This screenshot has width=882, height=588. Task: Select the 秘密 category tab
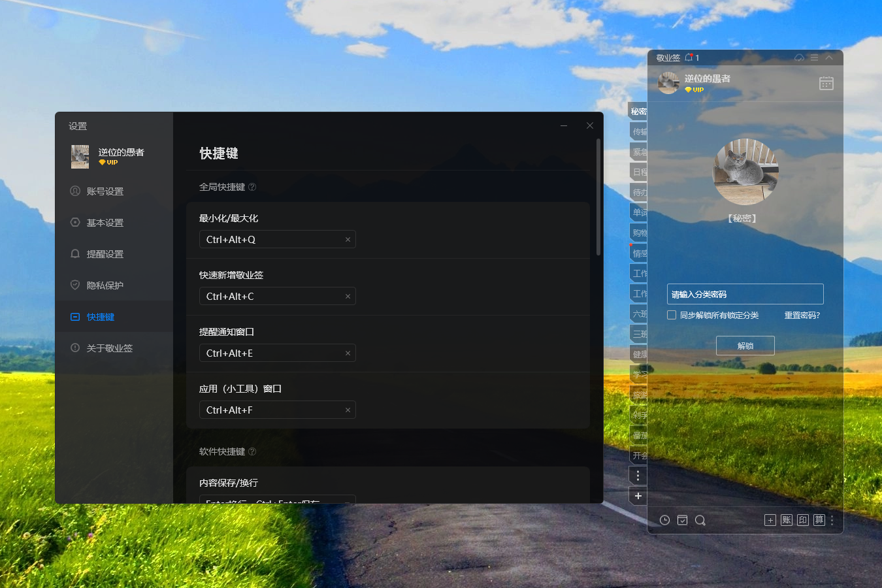(638, 111)
